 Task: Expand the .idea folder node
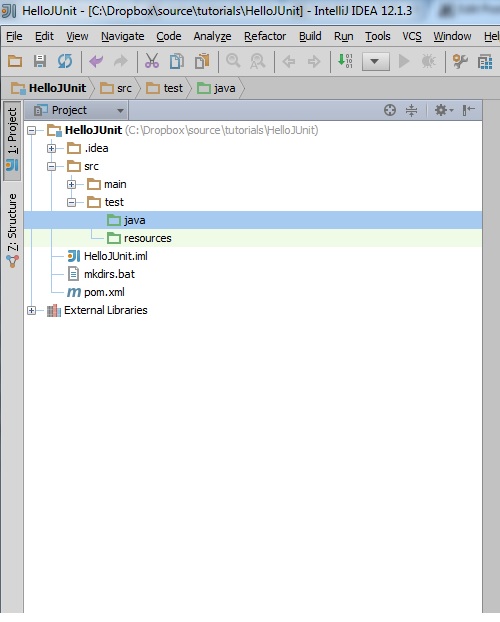coord(51,148)
